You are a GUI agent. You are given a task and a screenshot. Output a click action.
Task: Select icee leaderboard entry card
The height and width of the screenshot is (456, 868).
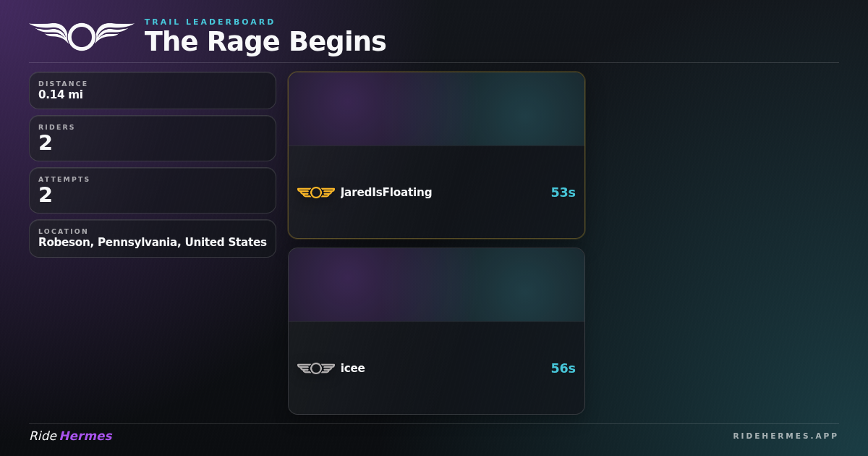click(436, 331)
